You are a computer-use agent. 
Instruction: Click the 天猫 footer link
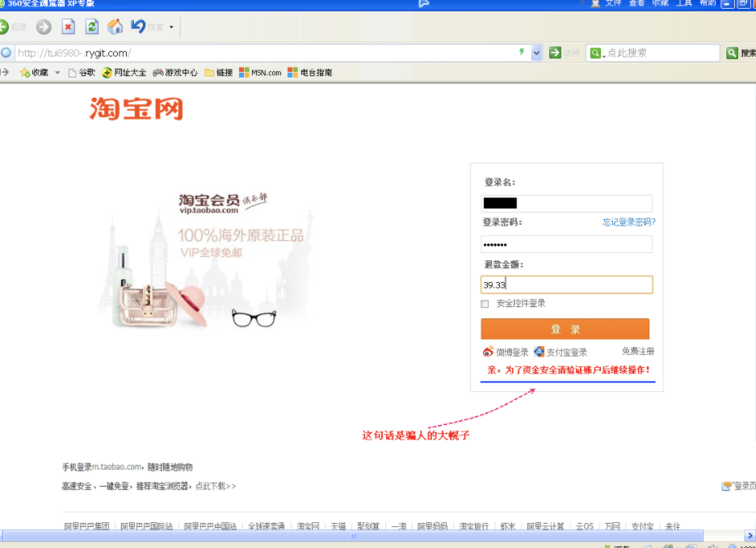[338, 526]
